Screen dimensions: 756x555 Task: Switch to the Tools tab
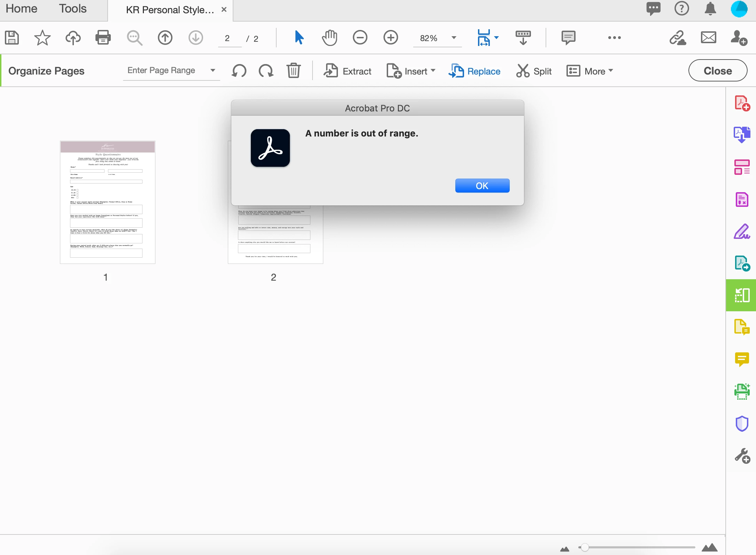[x=72, y=9]
